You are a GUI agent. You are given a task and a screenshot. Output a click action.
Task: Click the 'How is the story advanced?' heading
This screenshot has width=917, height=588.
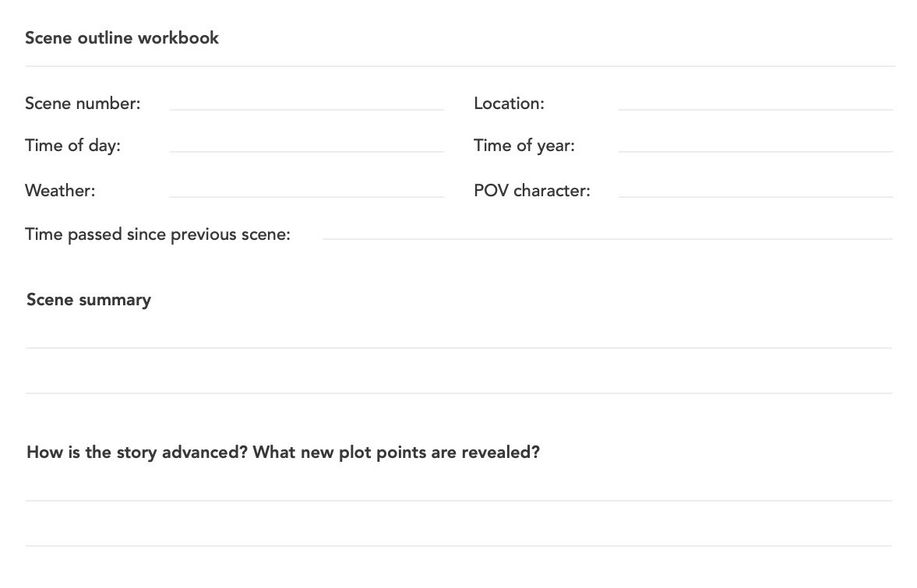click(283, 452)
